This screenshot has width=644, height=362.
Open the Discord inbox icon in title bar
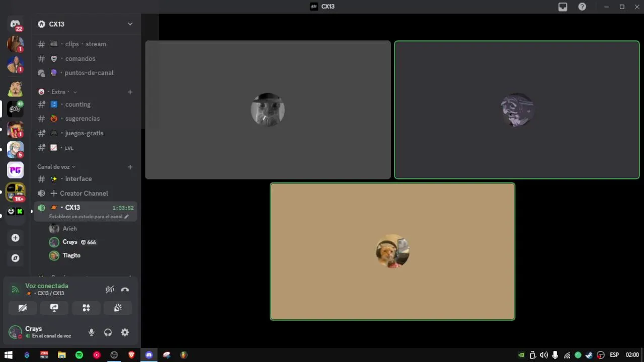click(563, 7)
